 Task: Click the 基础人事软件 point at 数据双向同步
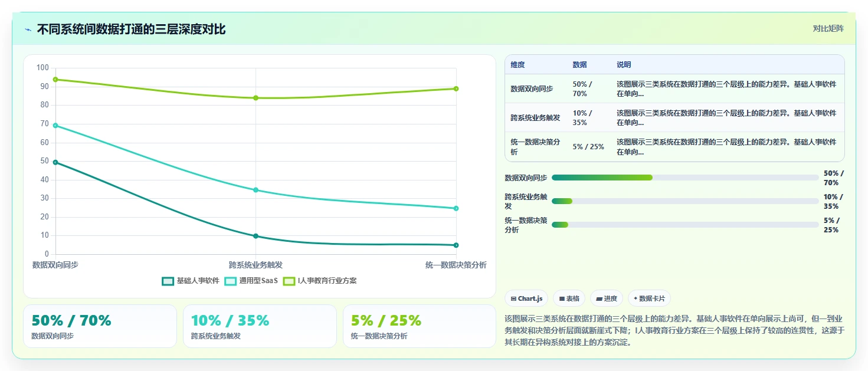pyautogui.click(x=55, y=162)
